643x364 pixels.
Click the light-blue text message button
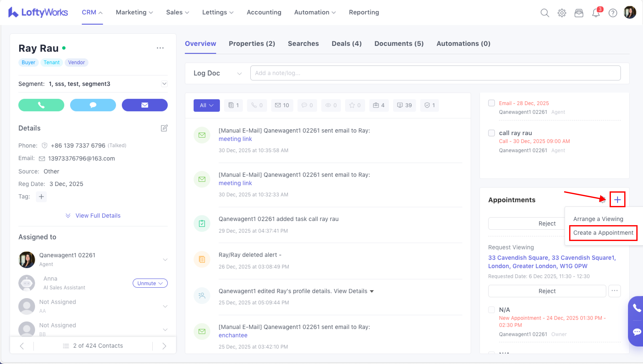93,105
